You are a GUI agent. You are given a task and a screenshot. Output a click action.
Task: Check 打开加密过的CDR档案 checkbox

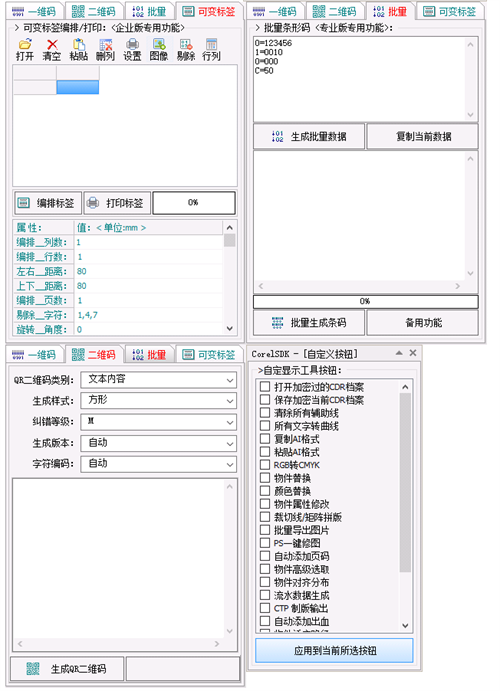[x=265, y=387]
